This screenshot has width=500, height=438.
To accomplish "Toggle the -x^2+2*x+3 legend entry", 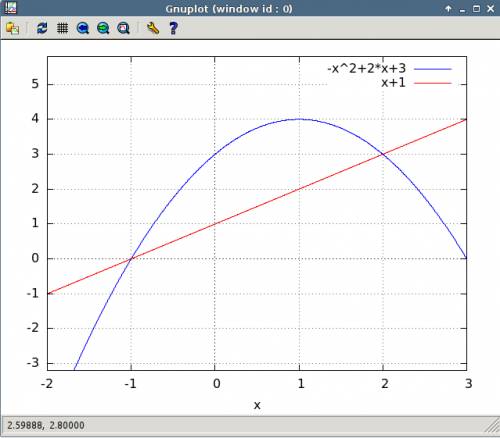I will pos(366,68).
